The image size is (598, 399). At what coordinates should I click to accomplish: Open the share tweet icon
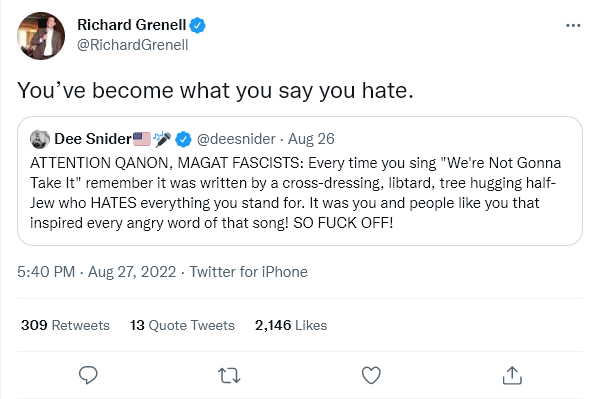click(512, 375)
